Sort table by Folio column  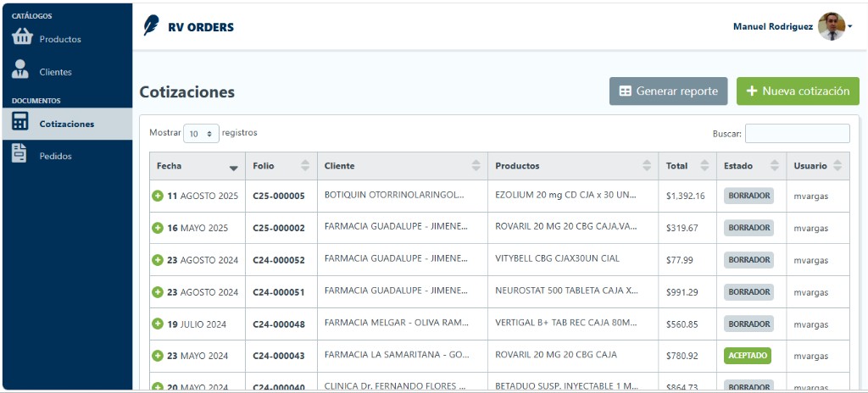point(281,166)
